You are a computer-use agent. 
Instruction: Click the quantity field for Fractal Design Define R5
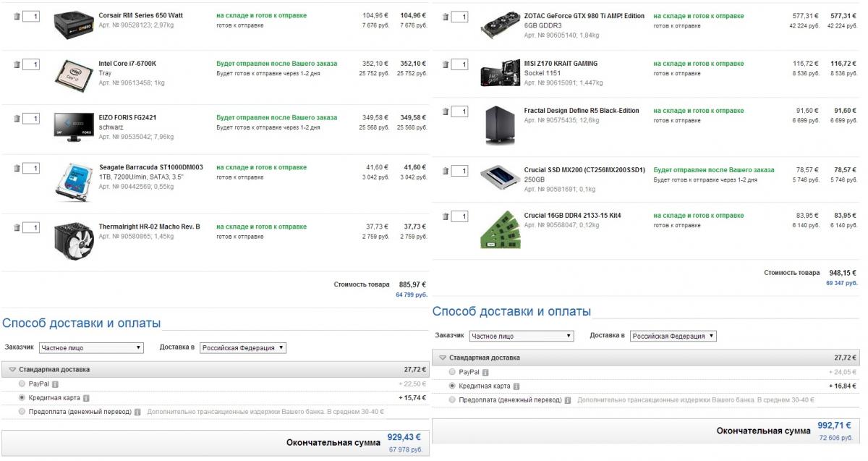pyautogui.click(x=460, y=111)
